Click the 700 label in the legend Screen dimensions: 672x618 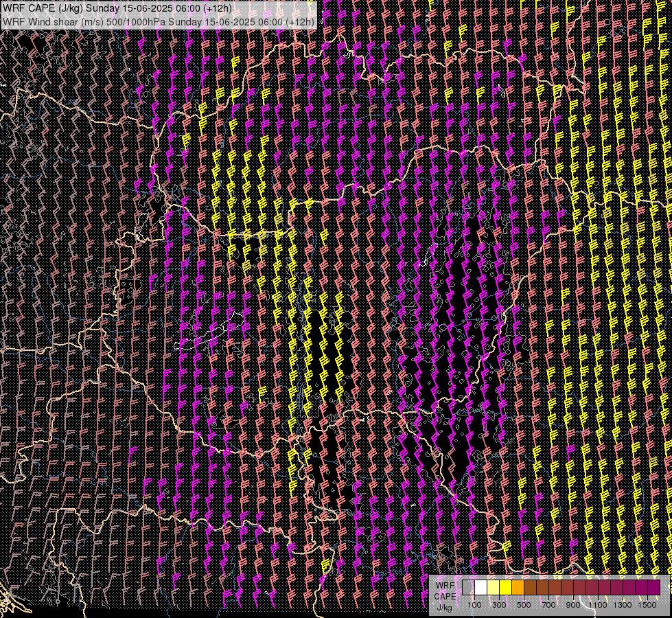point(548,605)
